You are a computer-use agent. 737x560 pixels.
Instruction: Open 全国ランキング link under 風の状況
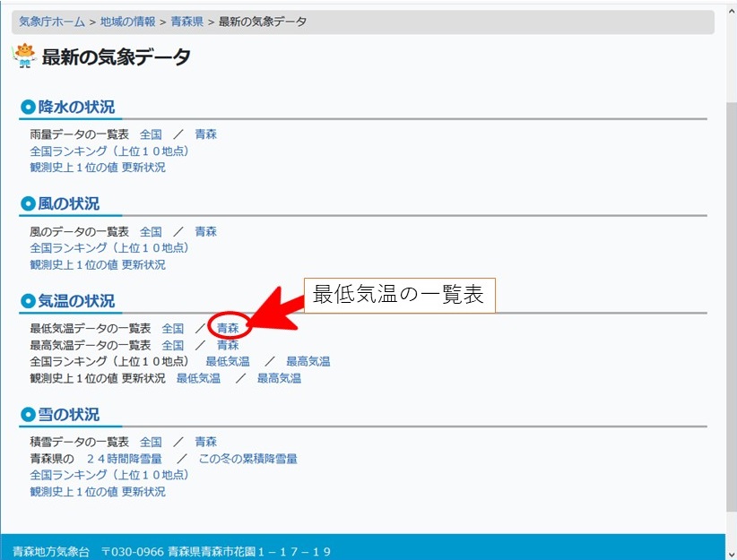pyautogui.click(x=109, y=248)
